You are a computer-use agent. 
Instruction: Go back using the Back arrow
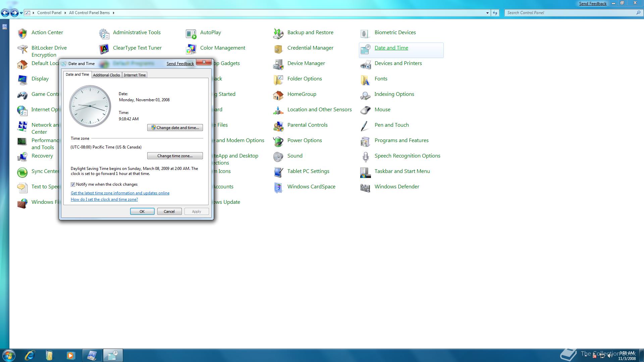pos(5,13)
